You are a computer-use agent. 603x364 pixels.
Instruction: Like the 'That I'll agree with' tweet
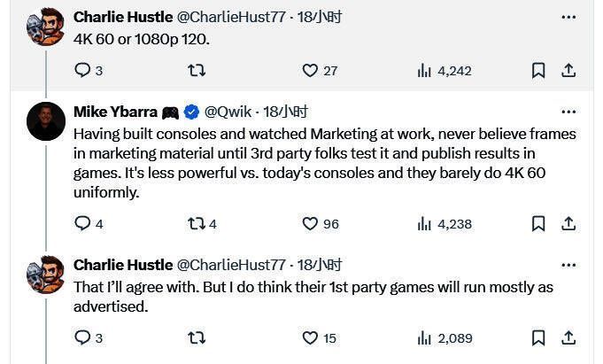pos(310,337)
